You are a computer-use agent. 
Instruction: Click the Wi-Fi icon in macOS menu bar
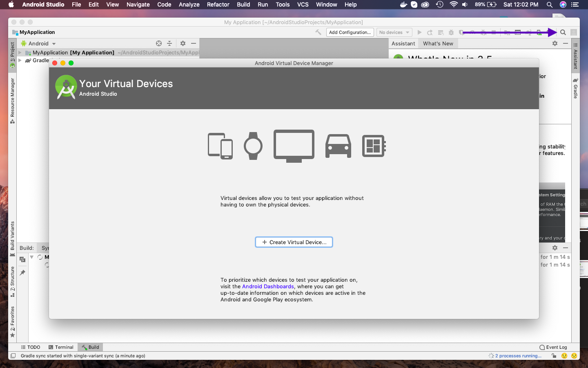pyautogui.click(x=453, y=4)
